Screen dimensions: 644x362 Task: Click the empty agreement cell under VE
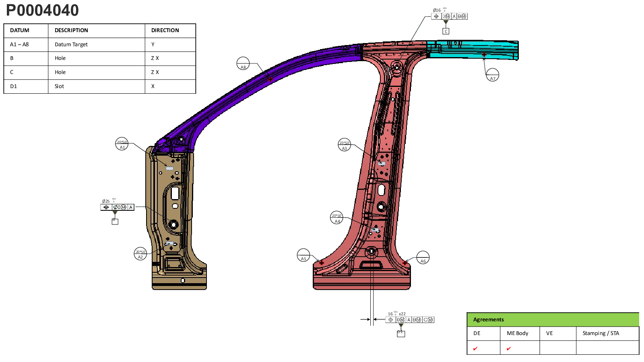(557, 348)
